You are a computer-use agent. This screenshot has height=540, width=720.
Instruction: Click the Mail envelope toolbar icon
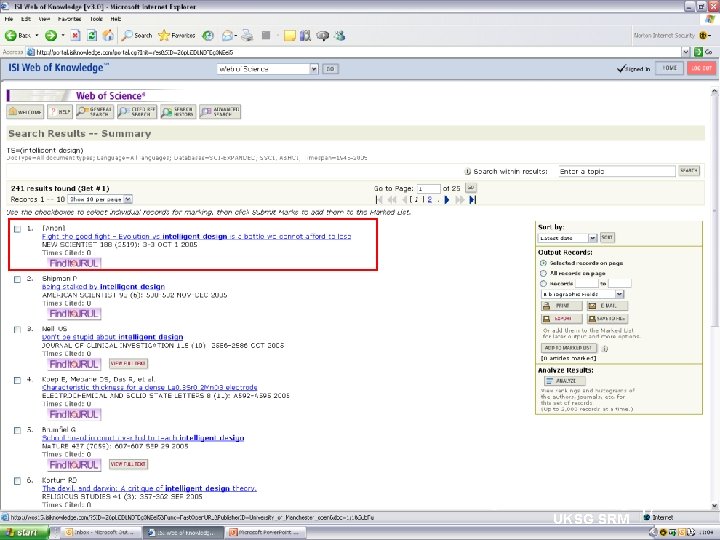click(x=227, y=35)
